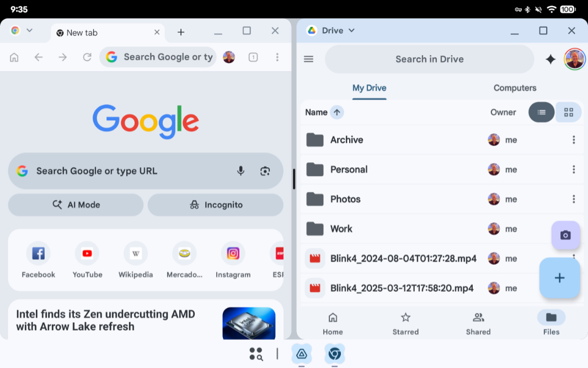Click Name column sort header
This screenshot has width=588, height=368.
tap(316, 112)
